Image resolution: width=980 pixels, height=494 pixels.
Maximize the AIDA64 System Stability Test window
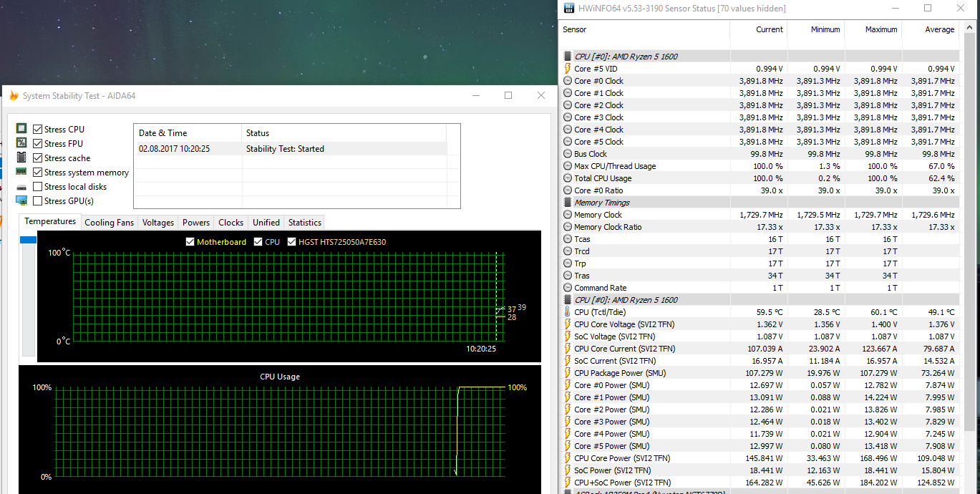click(508, 95)
